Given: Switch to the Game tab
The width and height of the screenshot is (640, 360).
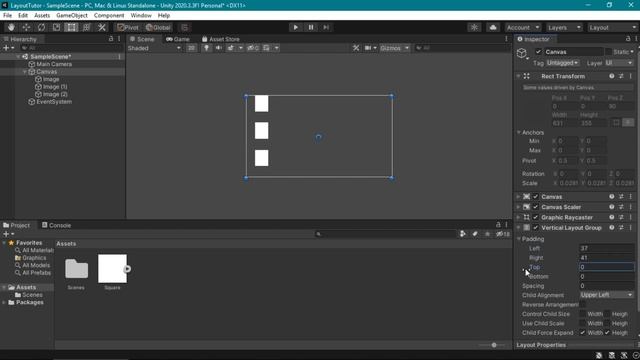Looking at the screenshot, I should (x=178, y=39).
